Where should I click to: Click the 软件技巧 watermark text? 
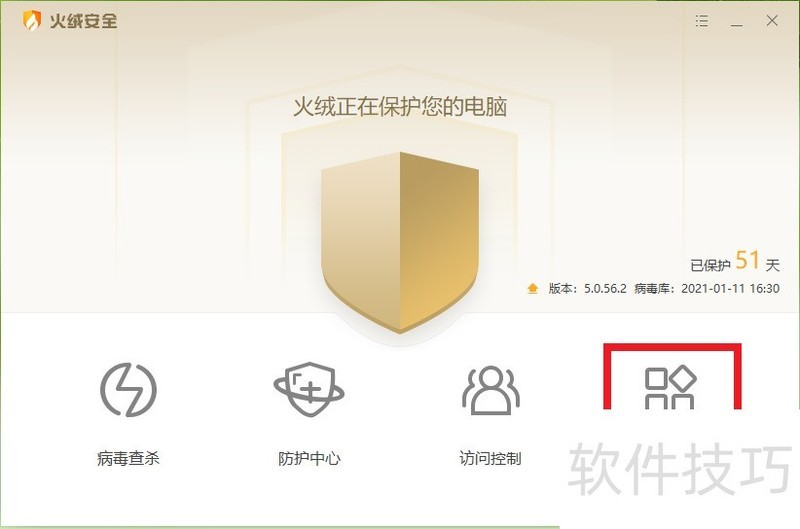coord(680,469)
